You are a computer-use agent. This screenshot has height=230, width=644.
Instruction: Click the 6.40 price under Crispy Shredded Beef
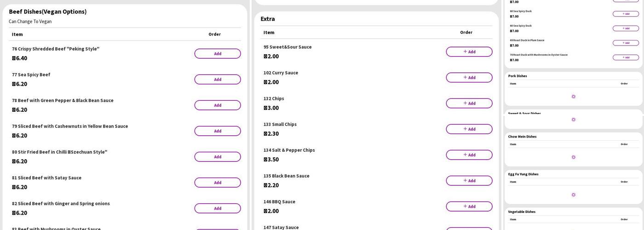point(20,58)
